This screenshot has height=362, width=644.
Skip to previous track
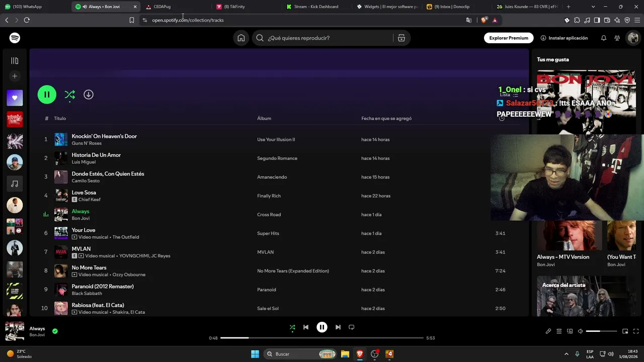306,327
